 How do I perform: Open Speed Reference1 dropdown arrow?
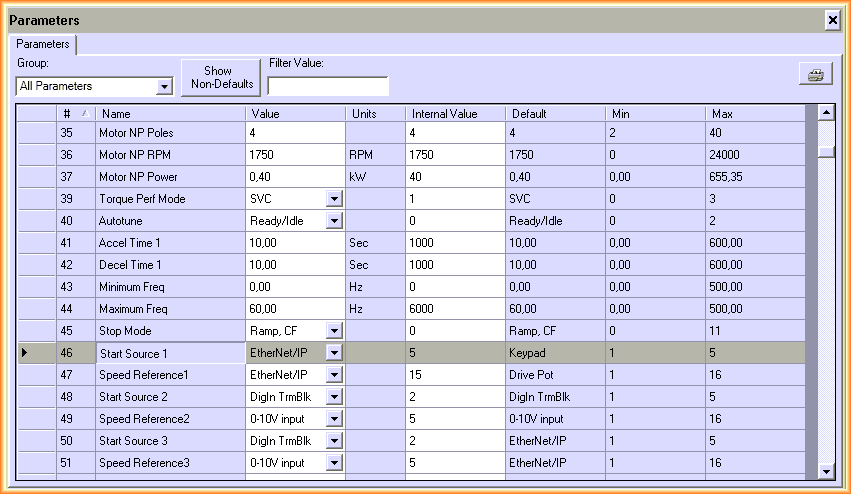tap(334, 374)
